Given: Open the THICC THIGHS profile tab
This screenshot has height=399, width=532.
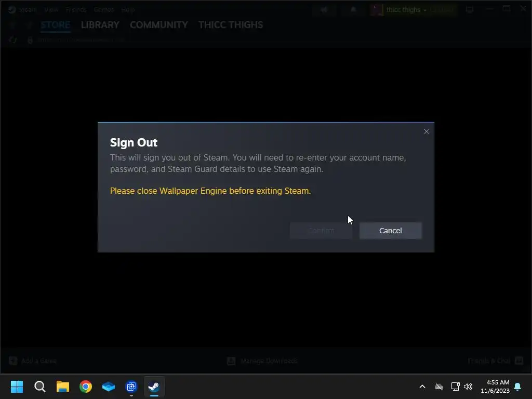Looking at the screenshot, I should 231,25.
